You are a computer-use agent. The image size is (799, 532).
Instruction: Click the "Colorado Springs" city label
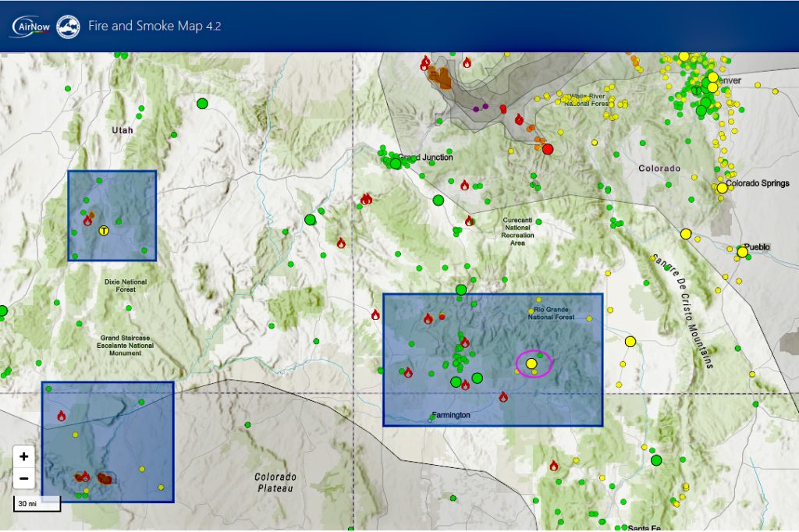pyautogui.click(x=757, y=183)
